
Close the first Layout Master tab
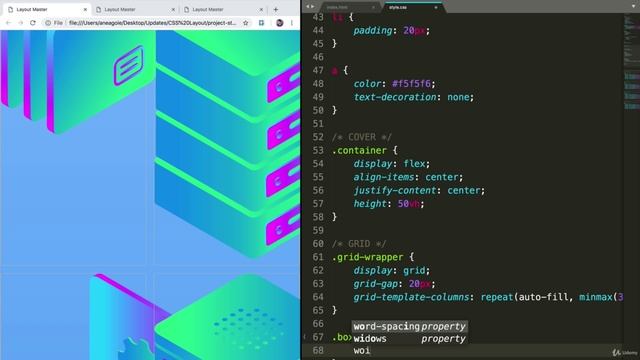coord(85,9)
